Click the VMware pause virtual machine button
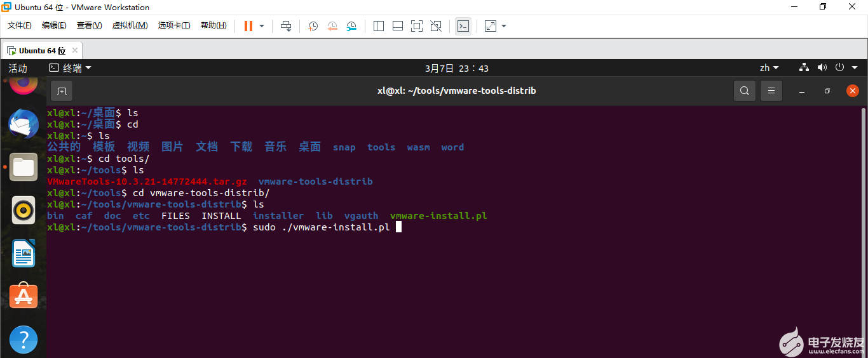The image size is (868, 358). click(248, 26)
